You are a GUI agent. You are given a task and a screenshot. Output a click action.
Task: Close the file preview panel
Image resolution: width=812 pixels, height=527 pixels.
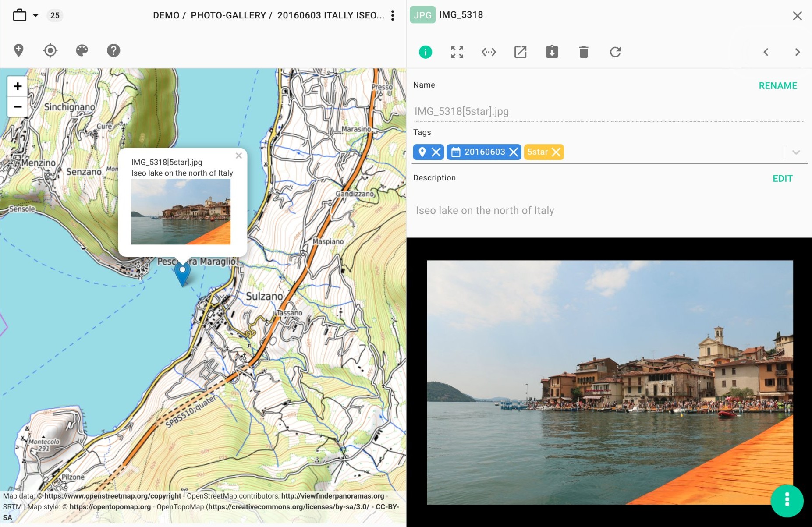798,16
